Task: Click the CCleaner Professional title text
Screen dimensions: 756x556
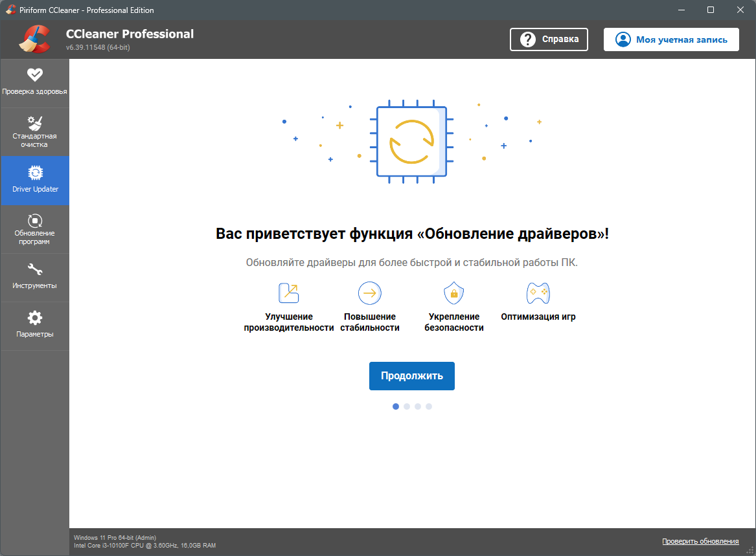Action: pos(130,34)
